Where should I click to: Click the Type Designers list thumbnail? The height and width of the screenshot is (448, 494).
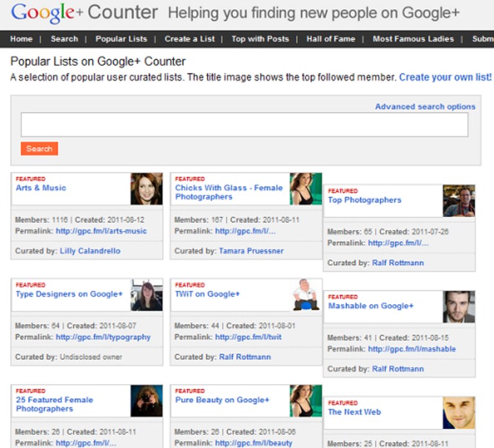point(146,295)
